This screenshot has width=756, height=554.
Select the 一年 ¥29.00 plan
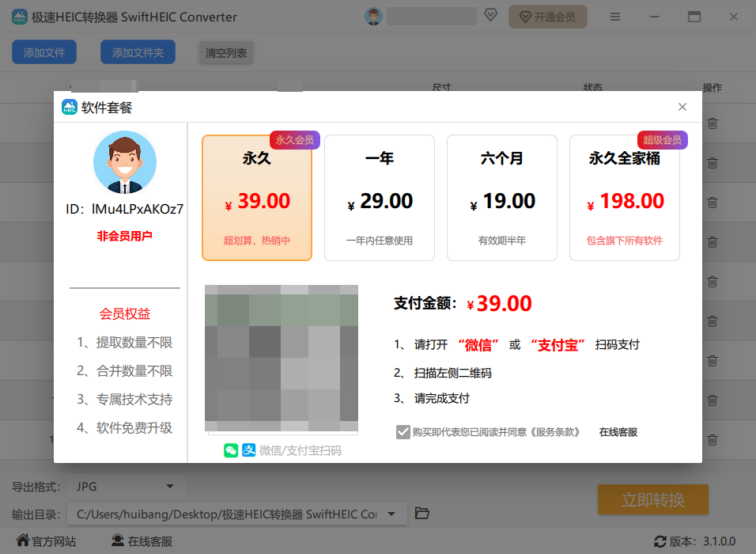coord(380,198)
